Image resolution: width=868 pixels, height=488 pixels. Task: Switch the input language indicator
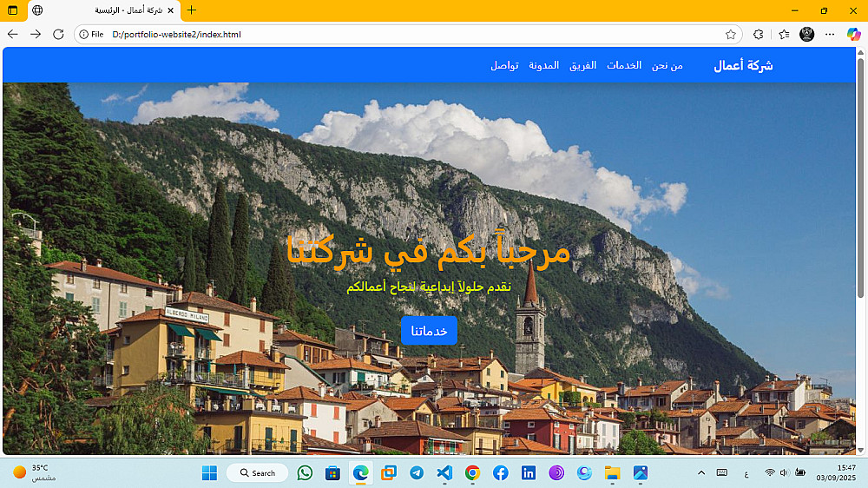(x=746, y=473)
